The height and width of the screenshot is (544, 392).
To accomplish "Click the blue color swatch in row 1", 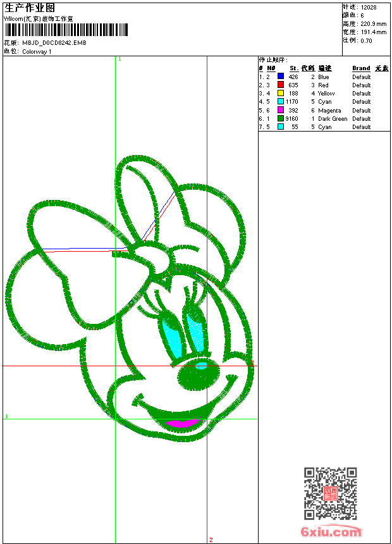I will (281, 77).
